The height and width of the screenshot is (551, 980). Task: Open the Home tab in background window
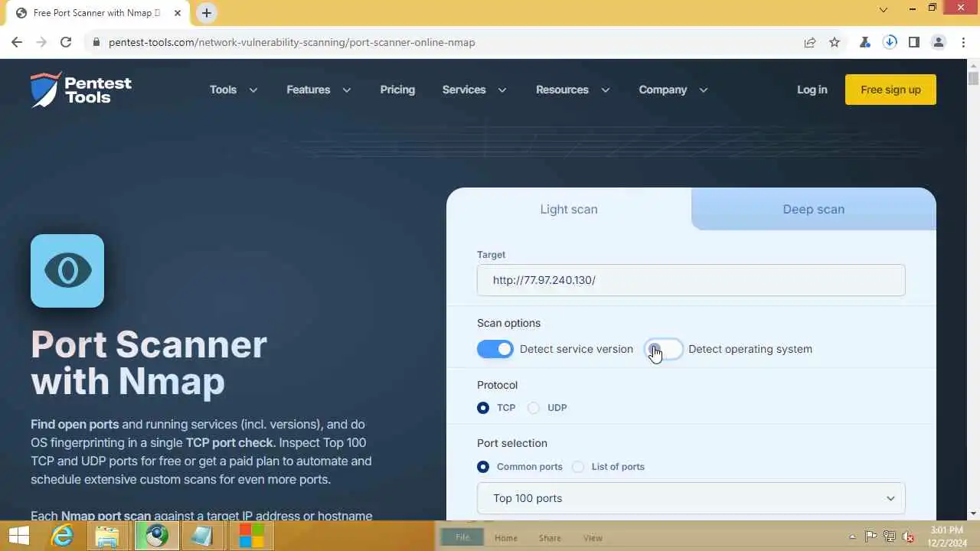point(506,538)
